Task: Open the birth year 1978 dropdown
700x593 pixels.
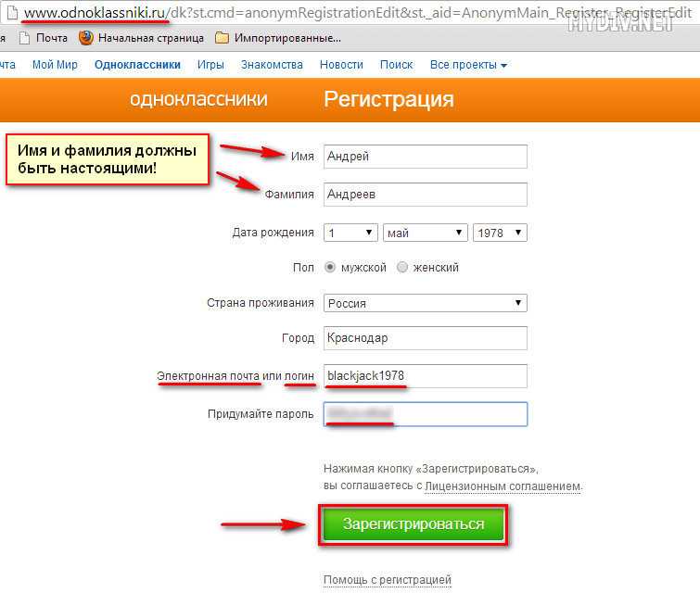Action: (x=500, y=233)
